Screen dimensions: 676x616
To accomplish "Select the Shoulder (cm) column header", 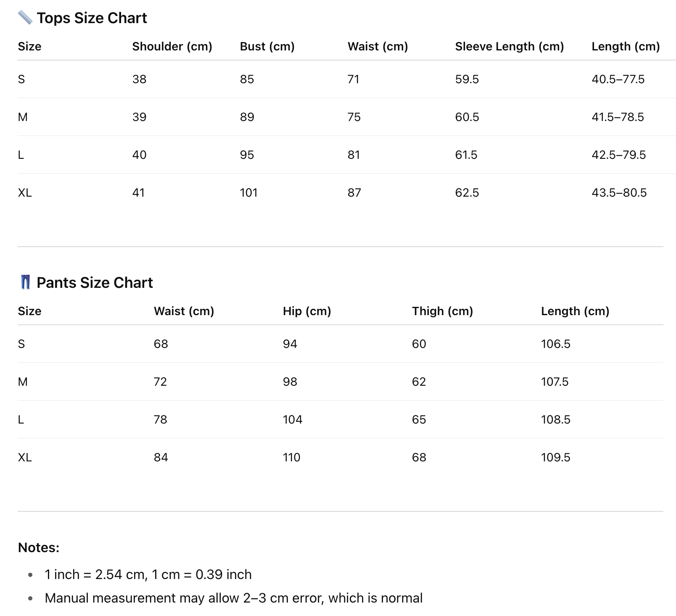I will [x=172, y=46].
